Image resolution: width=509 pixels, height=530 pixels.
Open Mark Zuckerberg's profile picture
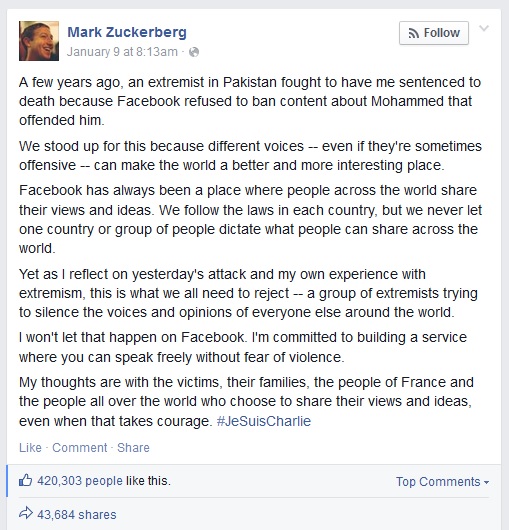[39, 41]
